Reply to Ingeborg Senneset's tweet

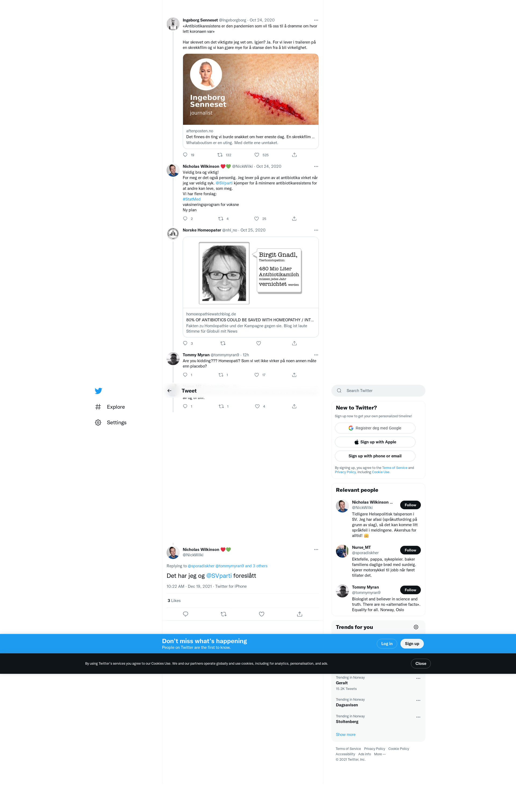pos(185,155)
